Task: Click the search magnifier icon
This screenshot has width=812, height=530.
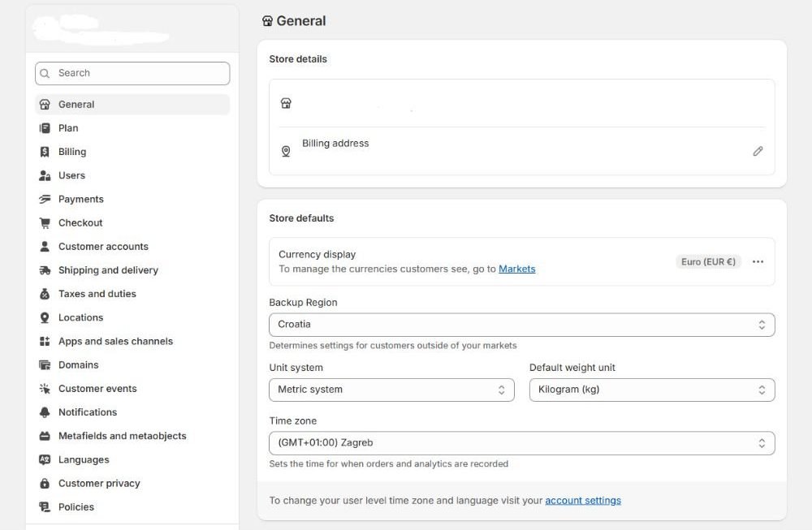Action: [x=45, y=74]
